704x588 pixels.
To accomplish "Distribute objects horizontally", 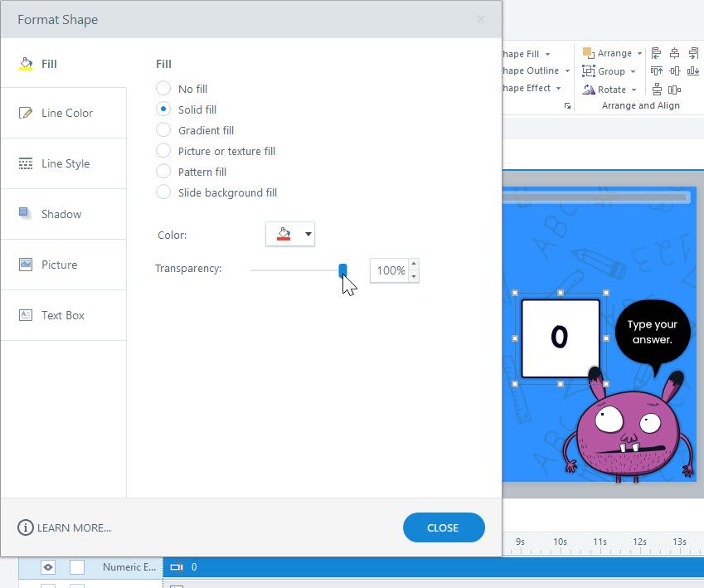I will [674, 90].
